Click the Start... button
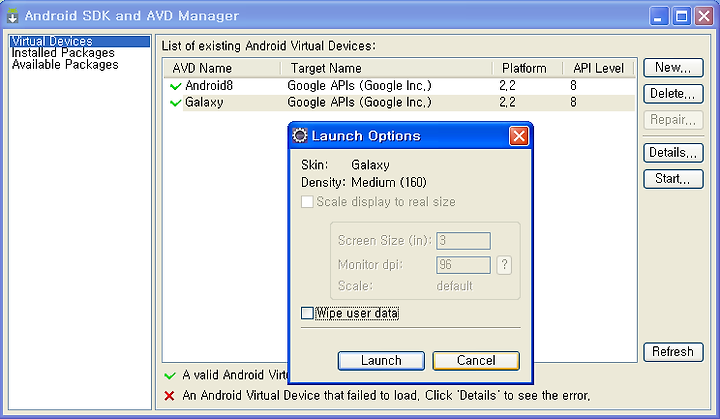This screenshot has width=720, height=419. pyautogui.click(x=673, y=179)
